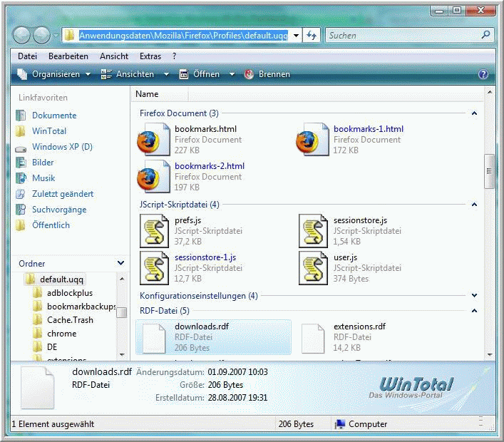Open the ? help menu
This screenshot has width=504, height=442.
174,56
